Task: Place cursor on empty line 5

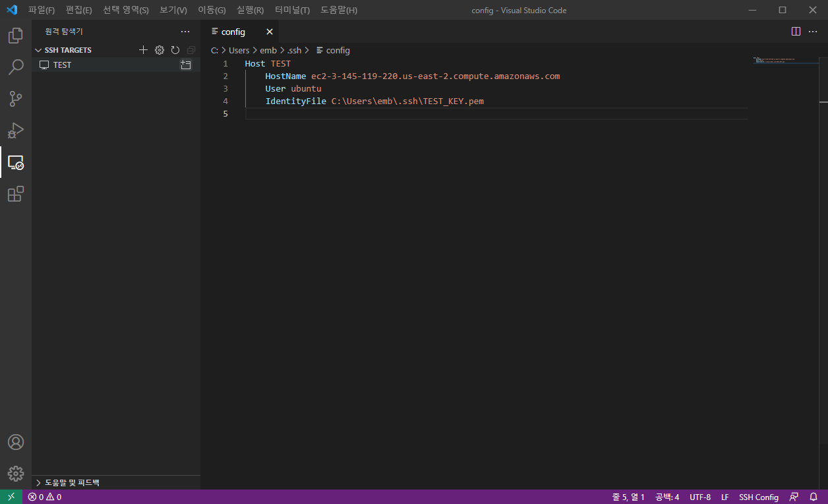Action: (x=496, y=114)
